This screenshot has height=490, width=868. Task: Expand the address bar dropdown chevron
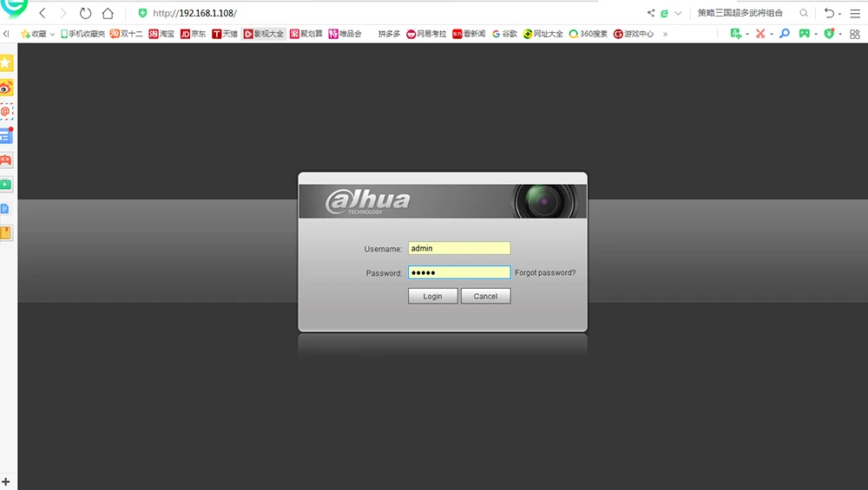[678, 13]
